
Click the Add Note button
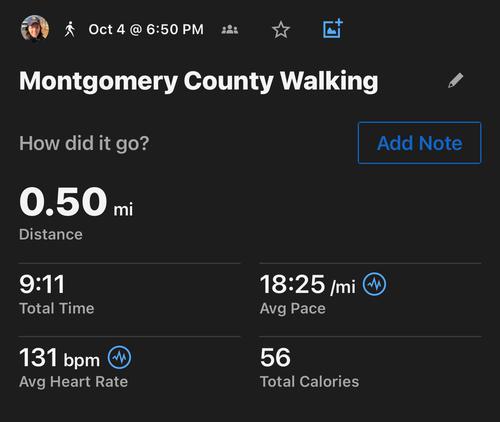click(x=419, y=143)
